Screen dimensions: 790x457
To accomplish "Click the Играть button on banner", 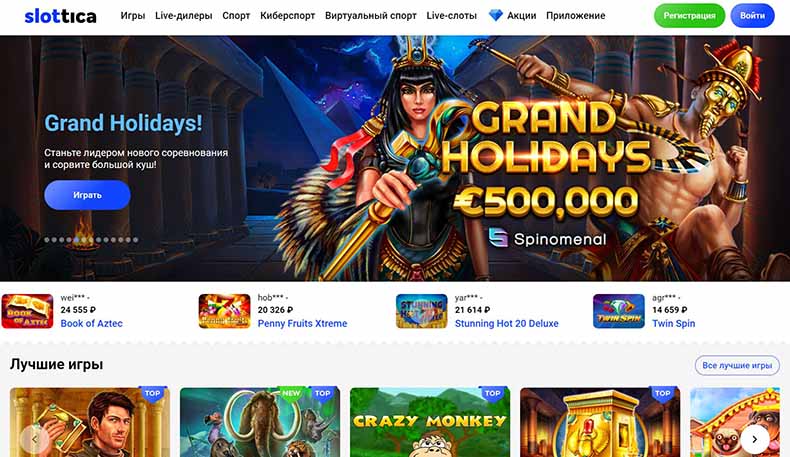I will (87, 195).
